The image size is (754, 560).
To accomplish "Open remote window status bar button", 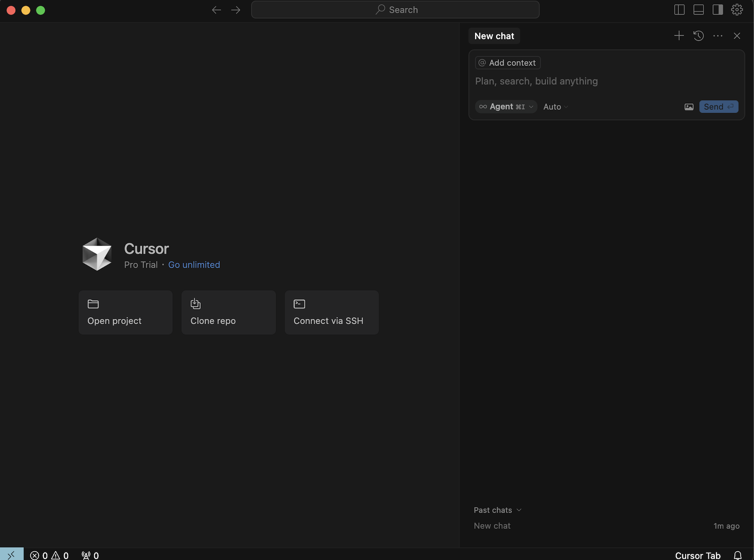I will click(12, 554).
